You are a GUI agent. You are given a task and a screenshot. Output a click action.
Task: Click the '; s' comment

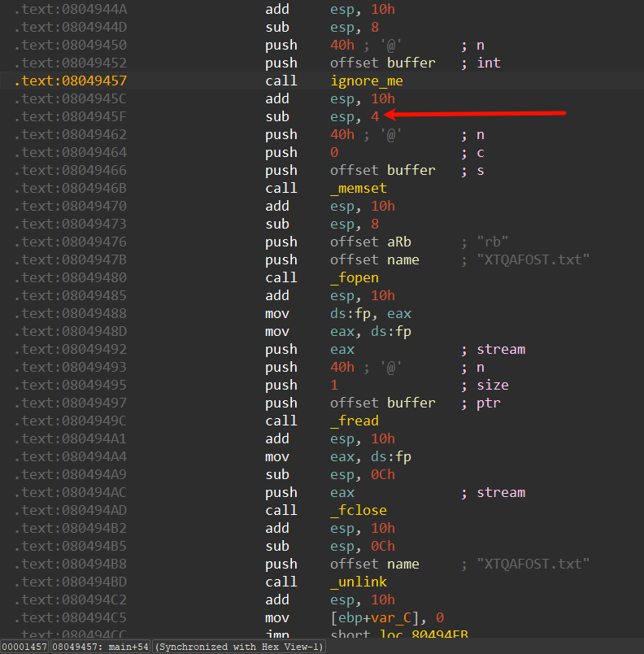(x=472, y=170)
